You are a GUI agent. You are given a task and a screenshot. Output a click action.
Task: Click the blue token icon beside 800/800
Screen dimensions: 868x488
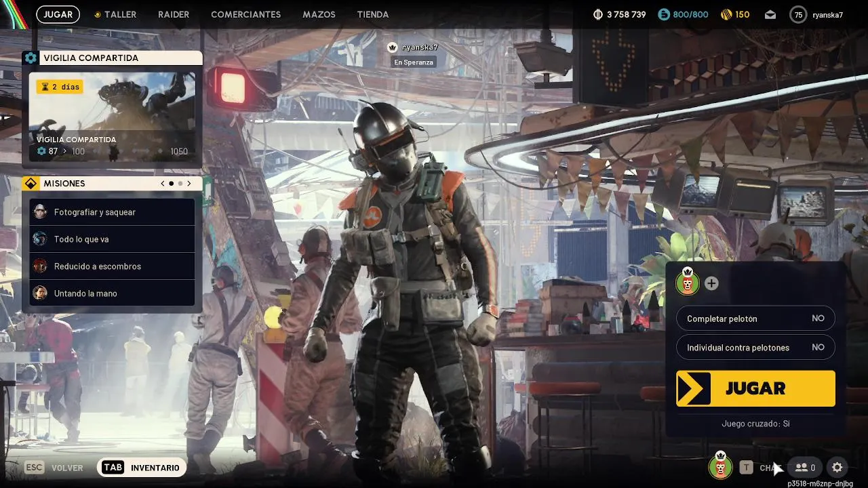[664, 14]
